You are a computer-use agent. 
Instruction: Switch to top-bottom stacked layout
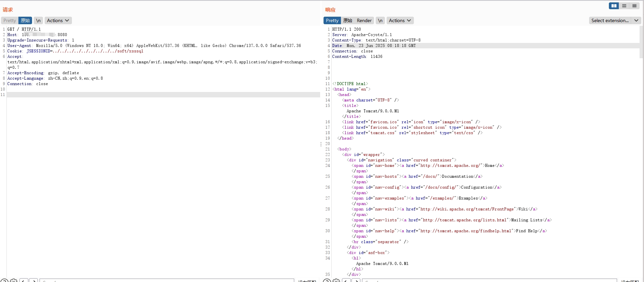pyautogui.click(x=624, y=6)
